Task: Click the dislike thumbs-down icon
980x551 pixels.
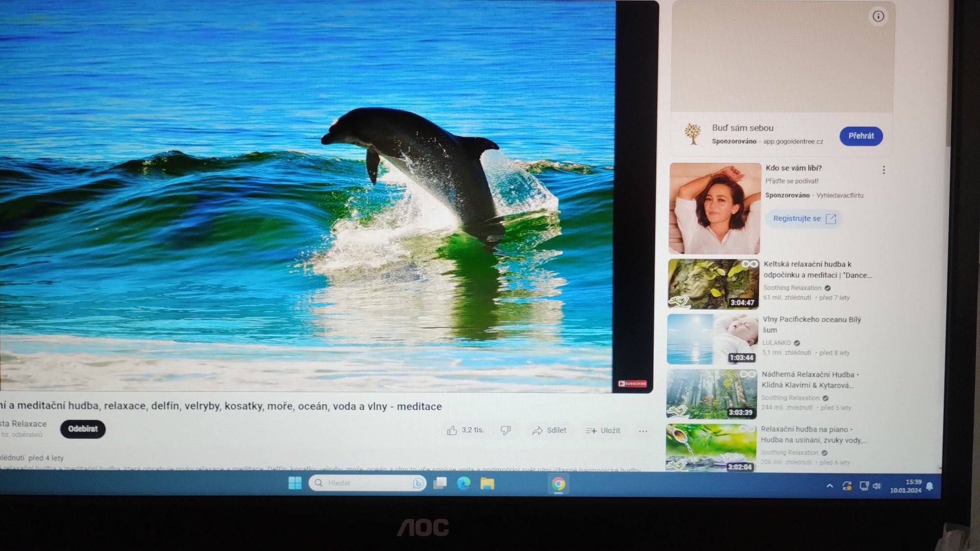Action: [505, 431]
